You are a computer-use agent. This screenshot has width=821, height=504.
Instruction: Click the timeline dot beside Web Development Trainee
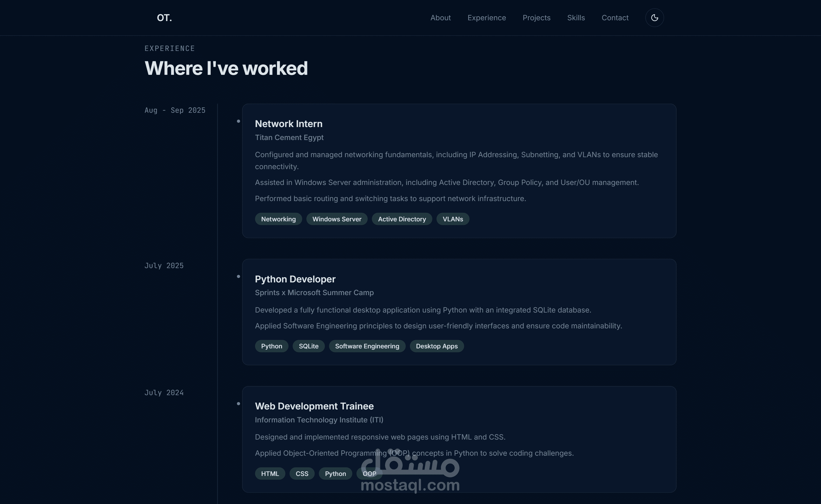pyautogui.click(x=238, y=404)
